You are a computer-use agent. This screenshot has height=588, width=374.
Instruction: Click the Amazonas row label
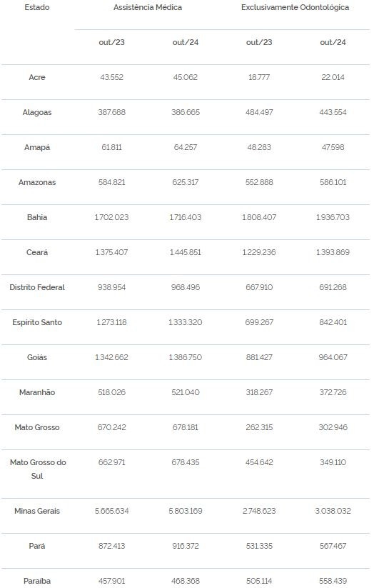pos(36,182)
